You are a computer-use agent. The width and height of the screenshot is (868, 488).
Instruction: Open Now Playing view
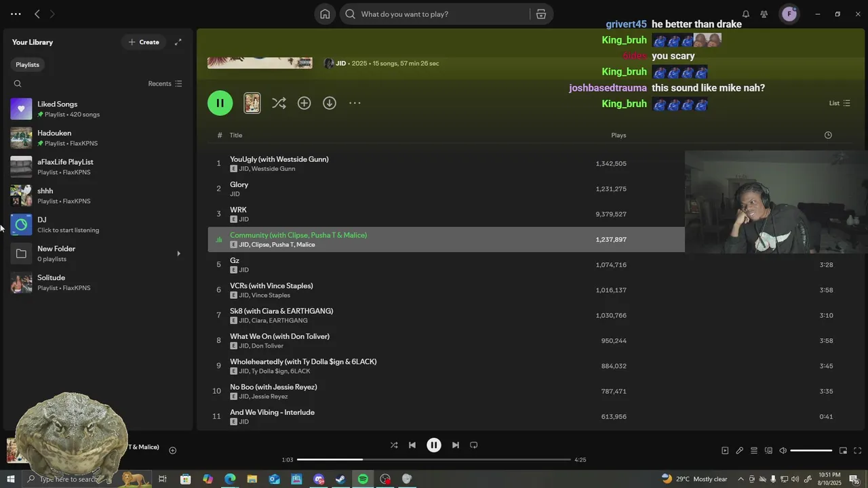[x=725, y=451]
